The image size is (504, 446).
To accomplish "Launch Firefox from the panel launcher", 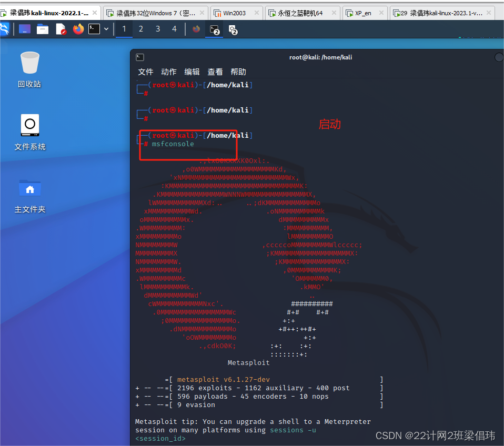I will [78, 29].
